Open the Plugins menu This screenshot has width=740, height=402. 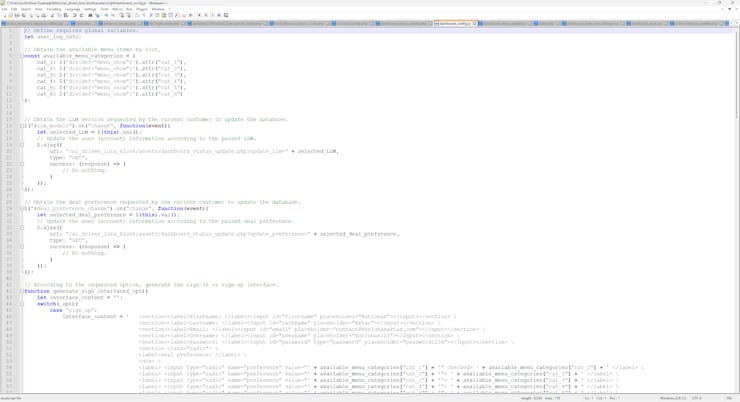click(x=142, y=9)
